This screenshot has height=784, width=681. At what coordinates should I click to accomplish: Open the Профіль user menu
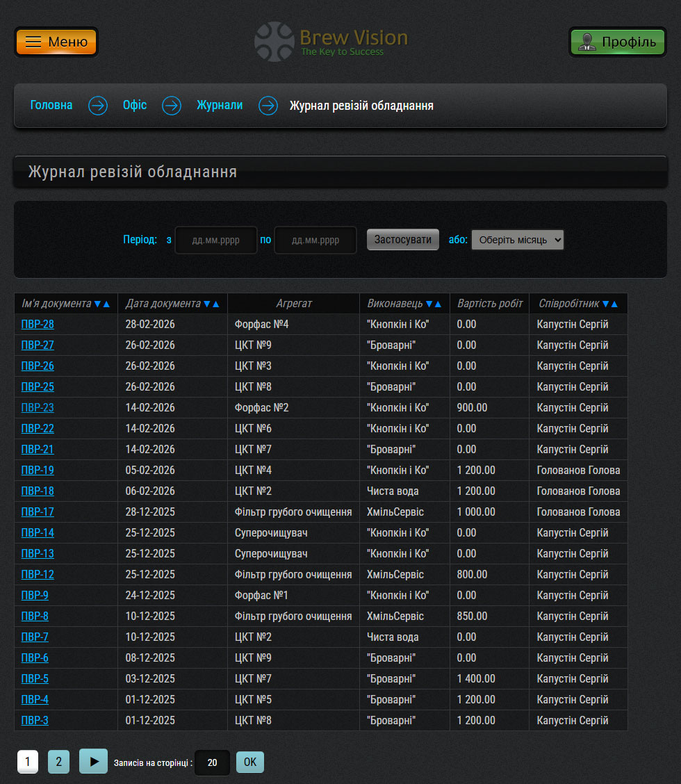tap(617, 42)
